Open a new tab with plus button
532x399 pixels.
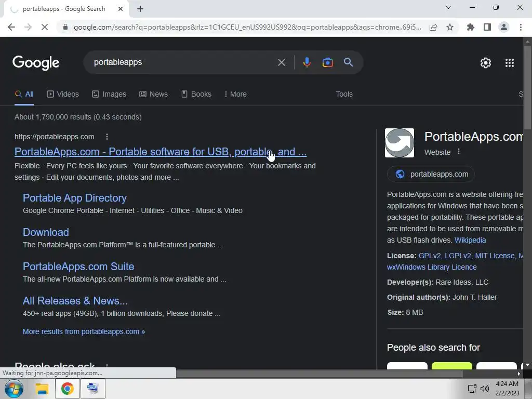point(140,9)
